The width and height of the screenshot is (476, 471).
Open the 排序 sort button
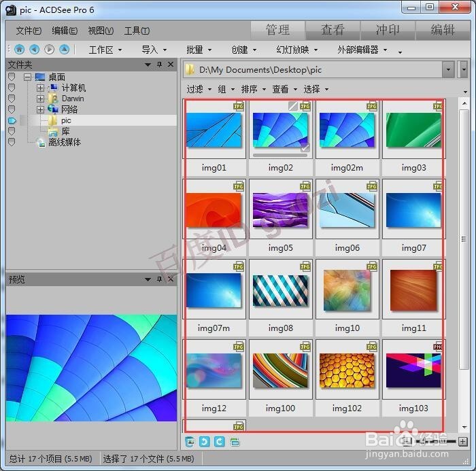[253, 89]
